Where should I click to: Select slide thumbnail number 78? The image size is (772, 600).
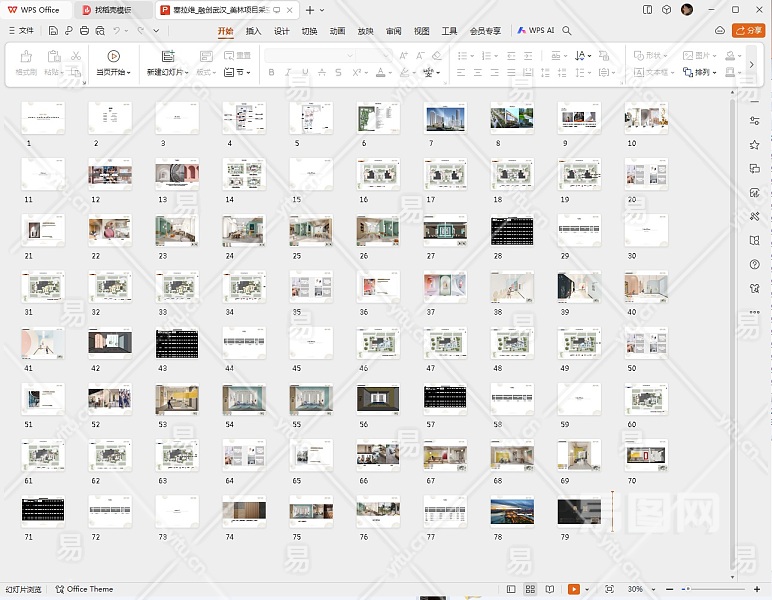click(x=511, y=513)
